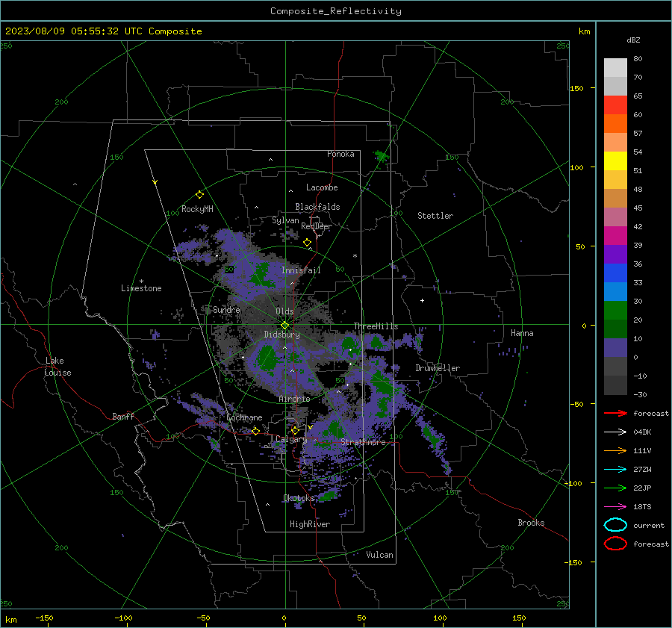Viewport: 672px width, 628px height.
Task: Click the Vulcan city label
Action: pos(379,555)
